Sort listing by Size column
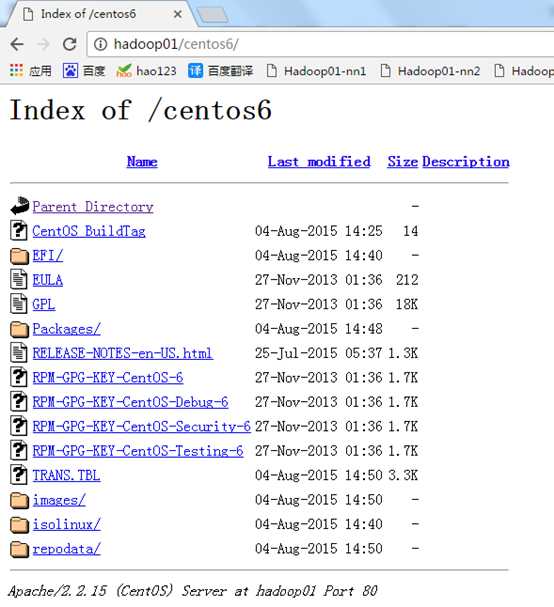 tap(403, 161)
